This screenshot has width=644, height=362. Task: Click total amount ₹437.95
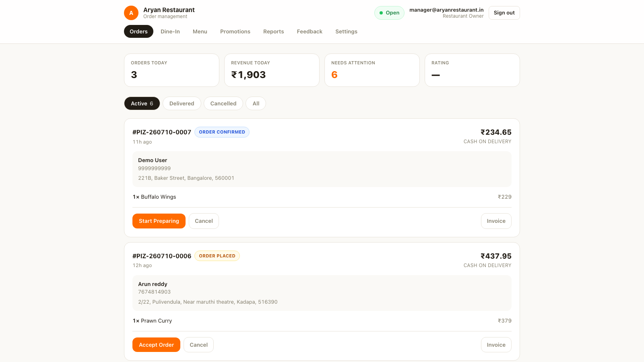click(x=496, y=256)
